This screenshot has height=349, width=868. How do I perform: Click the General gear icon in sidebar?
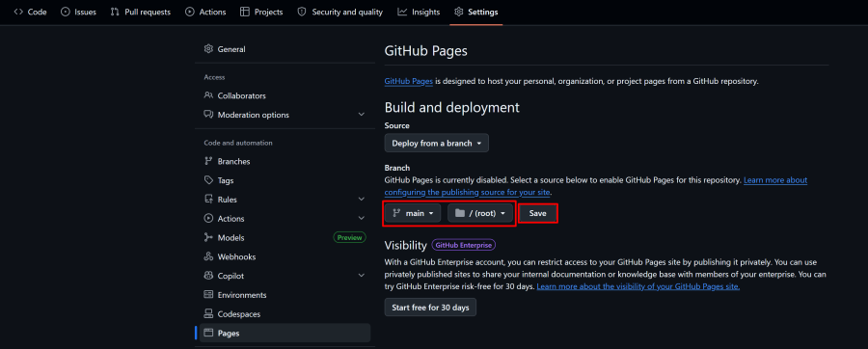click(208, 48)
